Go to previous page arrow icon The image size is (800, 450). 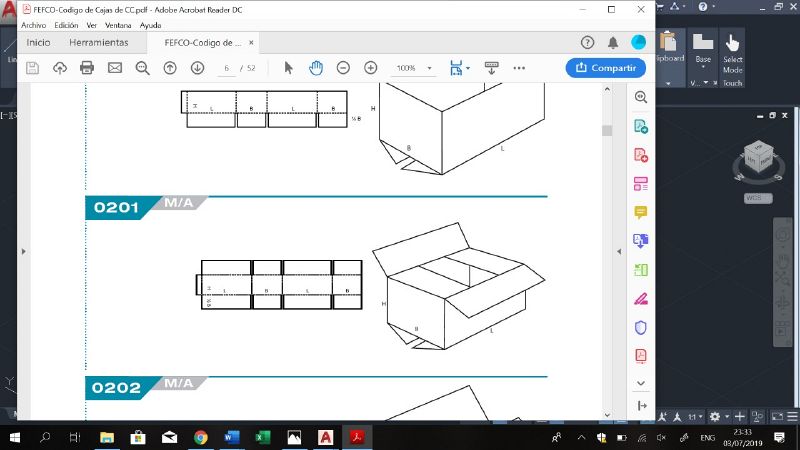click(170, 68)
